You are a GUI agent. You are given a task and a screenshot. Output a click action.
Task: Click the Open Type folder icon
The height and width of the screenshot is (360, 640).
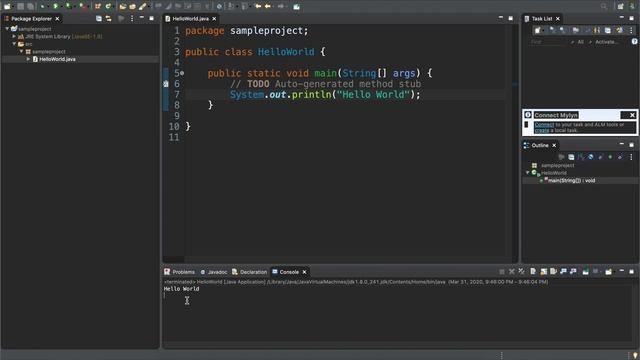(123, 7)
